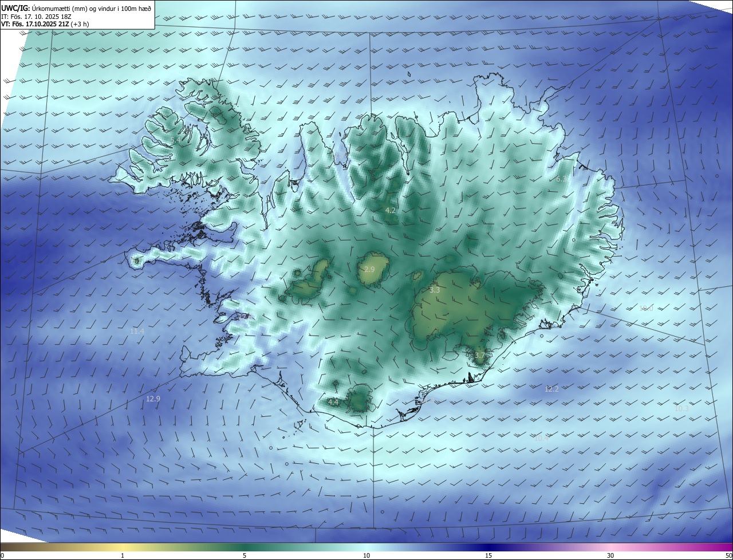Click the title 'Úrkomumætti (mm) og vindur i 100m hæð'
Screen dimensions: 733x560
click(x=90, y=8)
